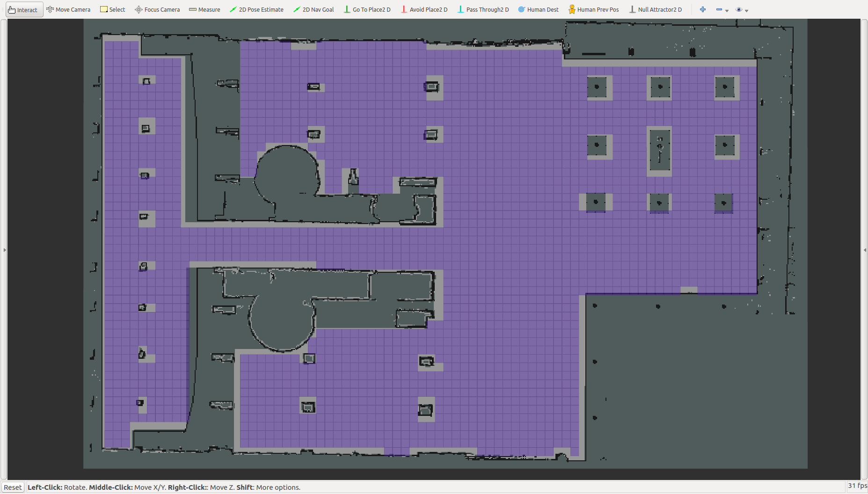Activate the Focus Camera tool
Viewport: 868px width, 494px height.
point(157,9)
